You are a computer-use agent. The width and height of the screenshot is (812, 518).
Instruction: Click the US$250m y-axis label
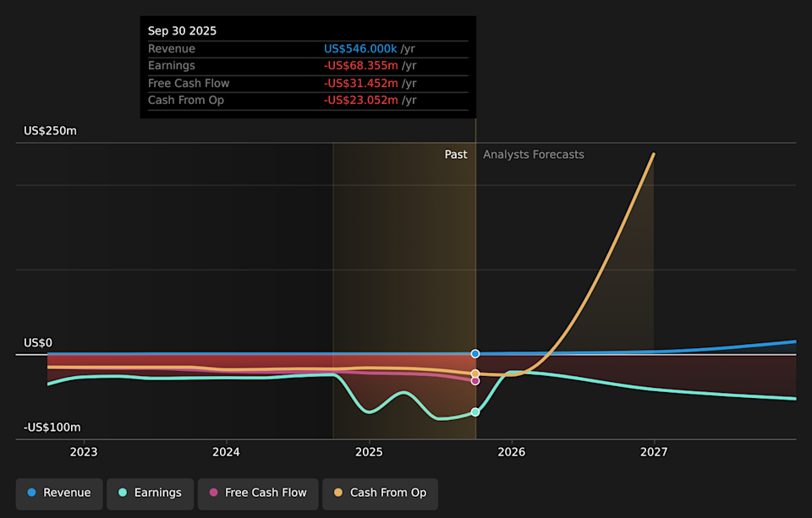click(x=50, y=131)
